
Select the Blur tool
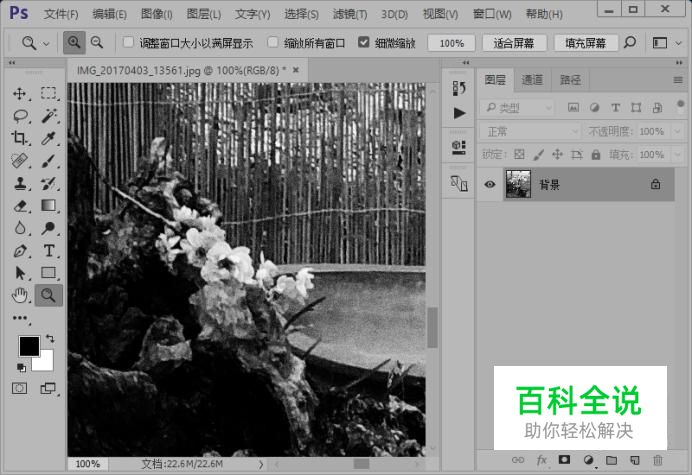point(19,228)
